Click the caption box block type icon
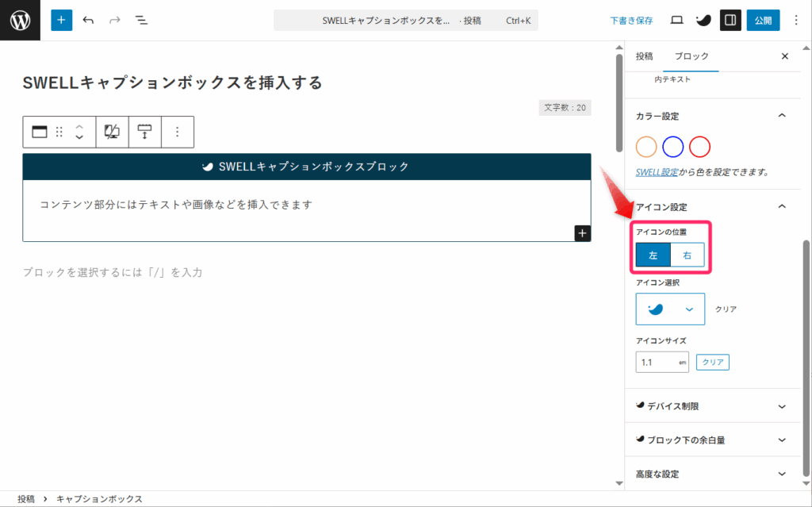 (40, 132)
